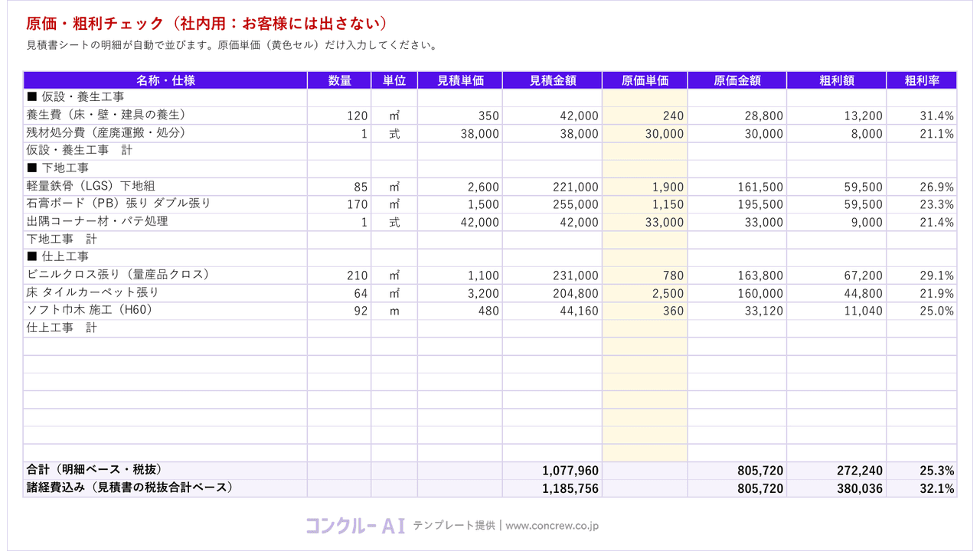Select the 諸経費込み total row label

pyautogui.click(x=165, y=488)
